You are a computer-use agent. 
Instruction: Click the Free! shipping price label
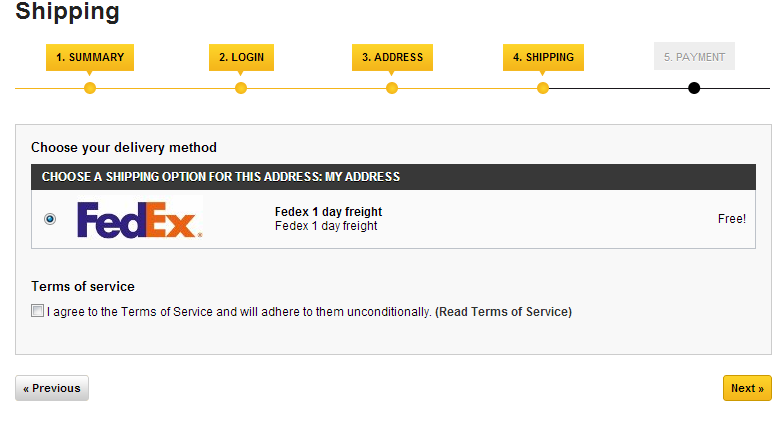731,219
